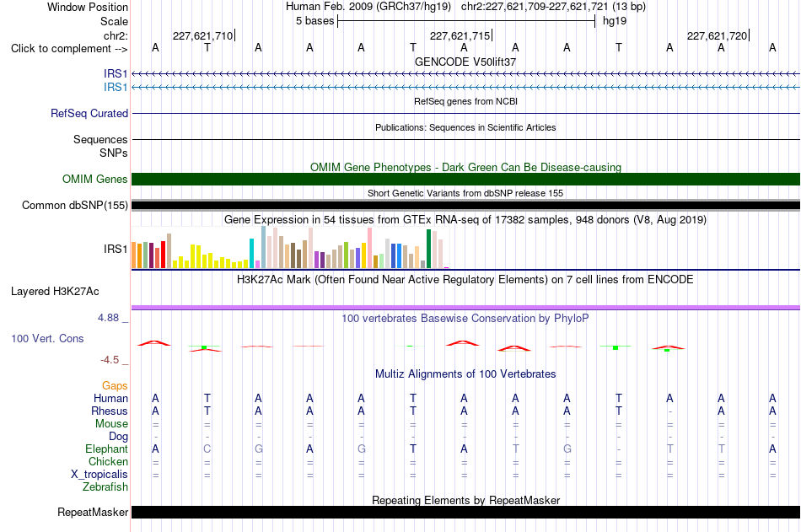Screen dimensions: 801x532
Task: Open the Multiz Alignments of 100 Vertebrates title
Action: click(x=465, y=373)
